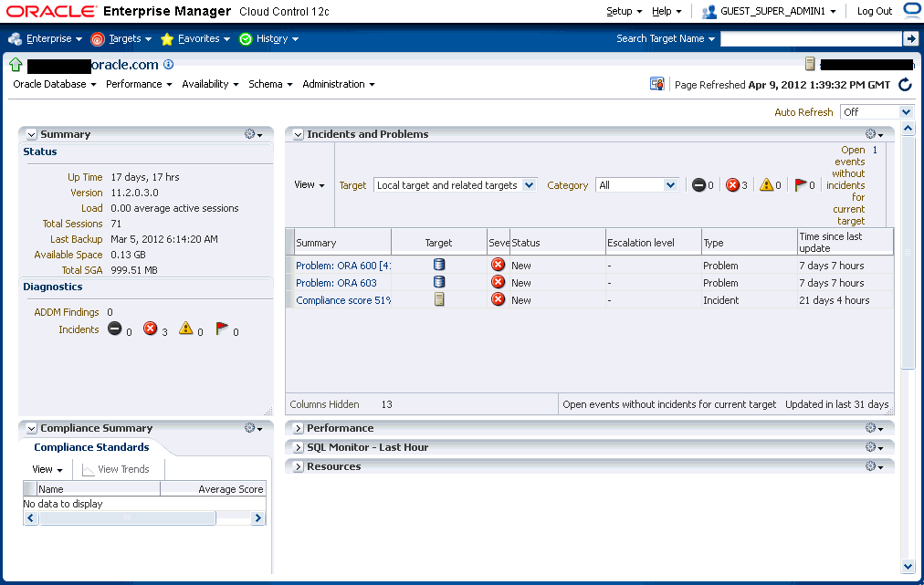Image resolution: width=924 pixels, height=585 pixels.
Task: Open the Performance menu in database toolbar
Action: click(x=139, y=84)
